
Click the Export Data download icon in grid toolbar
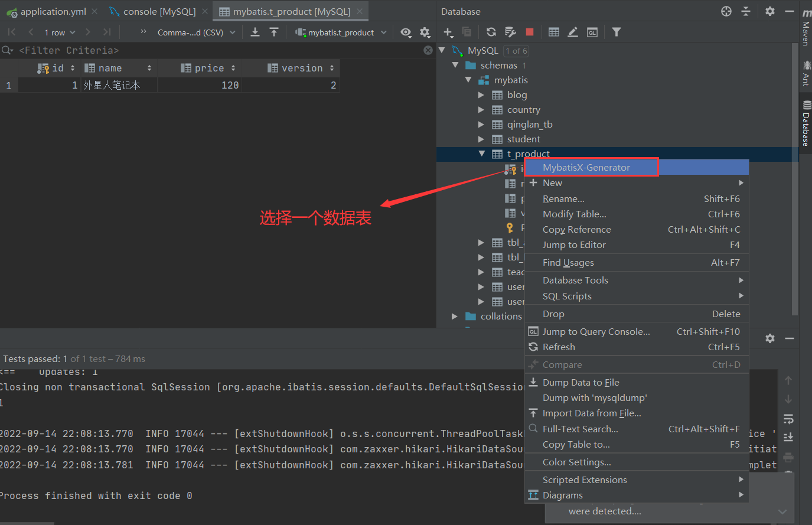tap(255, 32)
